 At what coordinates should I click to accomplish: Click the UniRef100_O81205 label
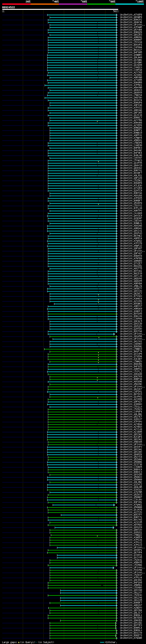click(131, 600)
